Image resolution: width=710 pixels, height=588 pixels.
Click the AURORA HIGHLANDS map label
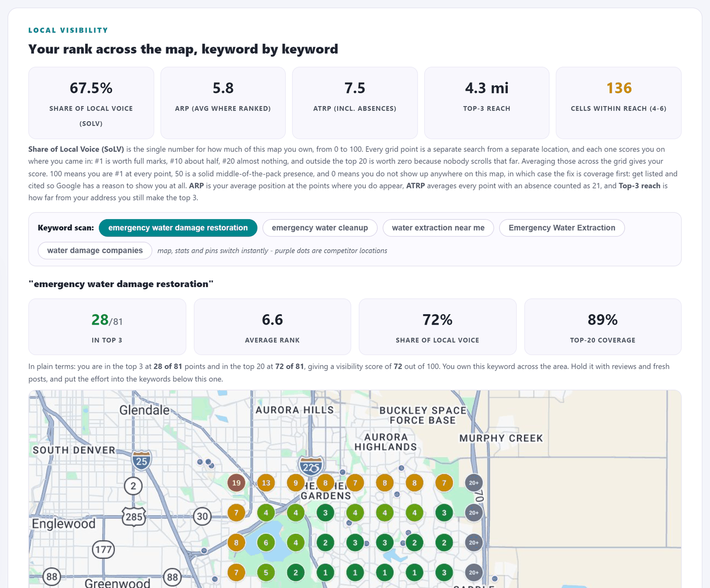click(x=386, y=442)
